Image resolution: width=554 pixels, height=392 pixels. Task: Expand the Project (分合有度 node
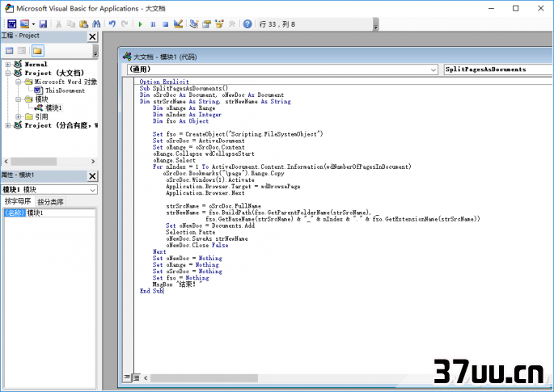(8, 125)
